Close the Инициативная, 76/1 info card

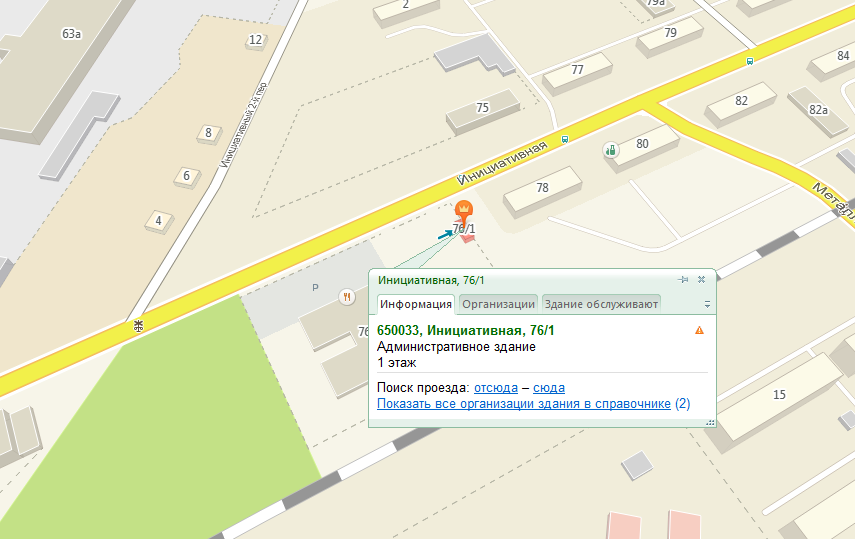point(701,279)
